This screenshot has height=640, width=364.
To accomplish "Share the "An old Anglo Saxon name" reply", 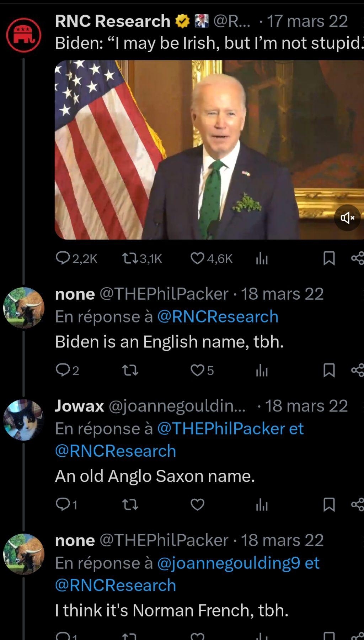I will pyautogui.click(x=358, y=504).
